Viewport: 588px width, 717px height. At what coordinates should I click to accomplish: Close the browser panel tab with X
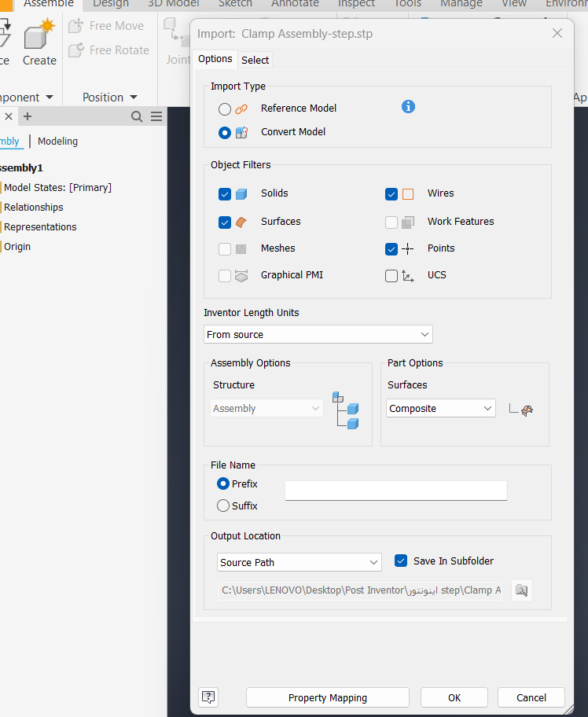point(8,116)
